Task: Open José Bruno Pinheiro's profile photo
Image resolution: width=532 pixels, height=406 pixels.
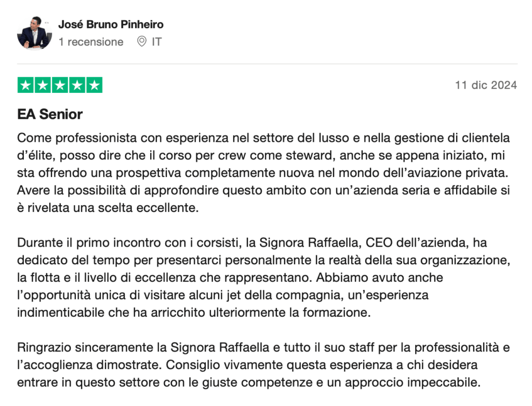Action: [x=34, y=33]
